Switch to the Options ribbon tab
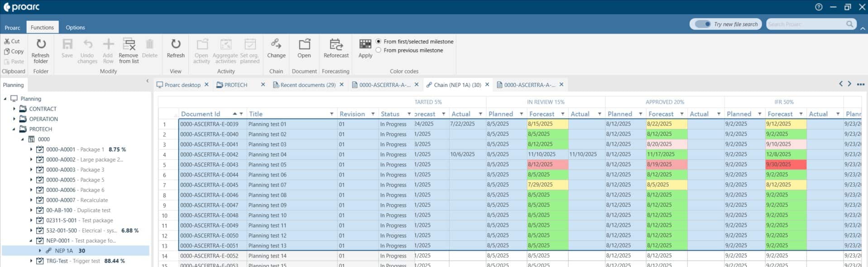868x267 pixels. click(75, 27)
